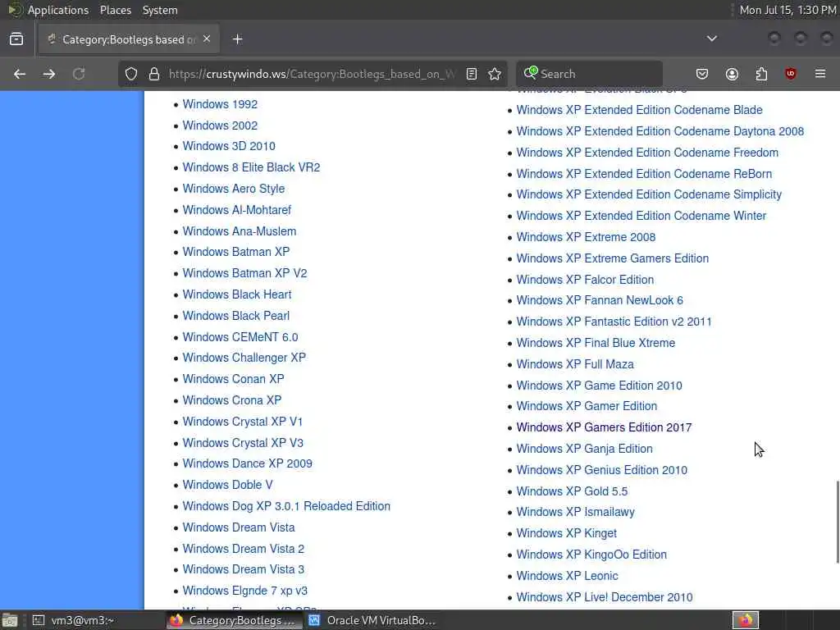Click the Firefox tray icon in bottom panel

coord(746,620)
